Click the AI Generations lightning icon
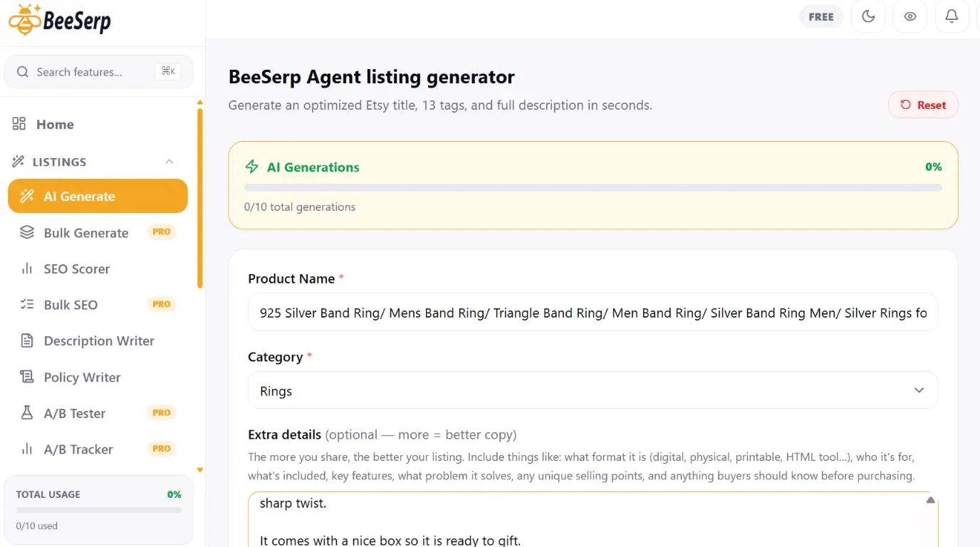 [x=252, y=167]
